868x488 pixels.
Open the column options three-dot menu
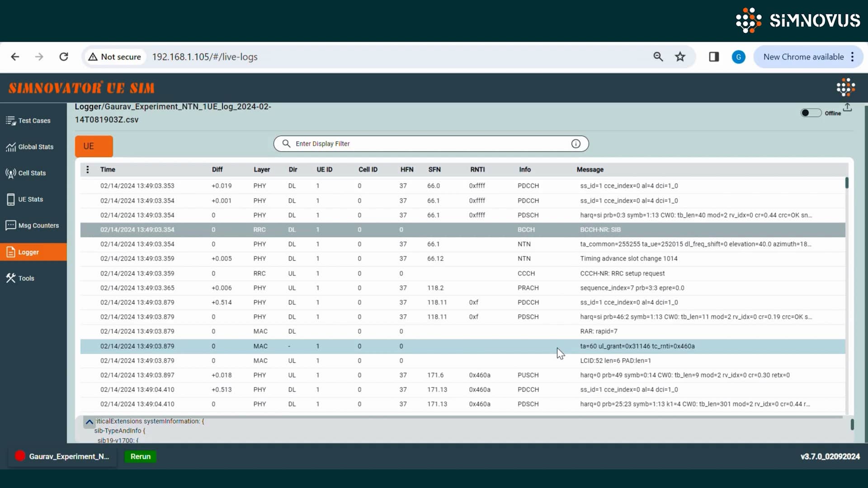(x=87, y=169)
